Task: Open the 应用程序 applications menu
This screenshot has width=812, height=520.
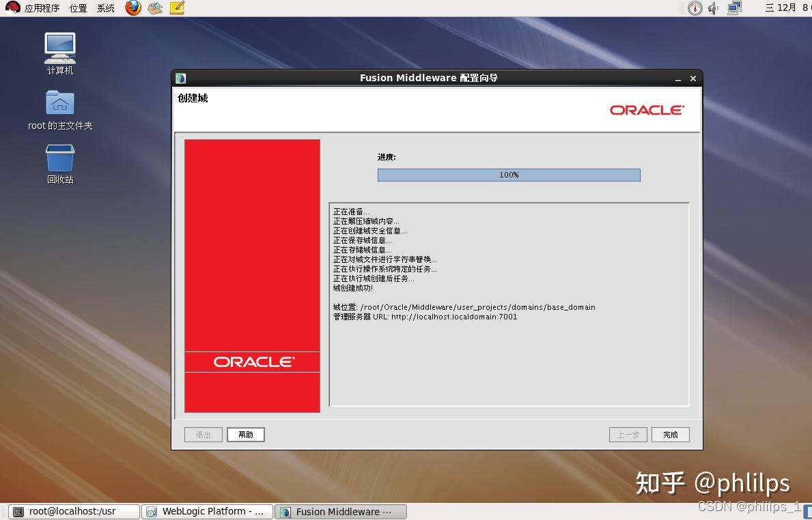Action: coord(33,8)
